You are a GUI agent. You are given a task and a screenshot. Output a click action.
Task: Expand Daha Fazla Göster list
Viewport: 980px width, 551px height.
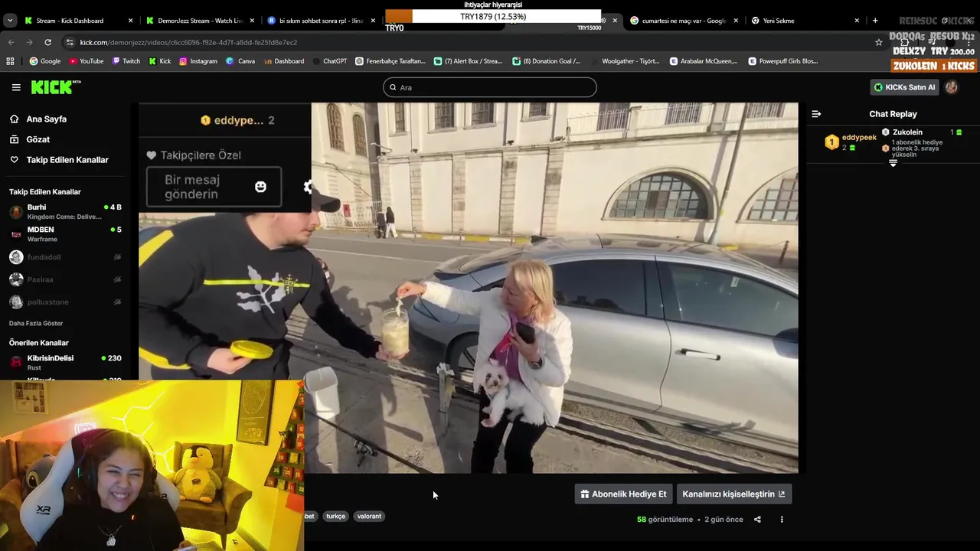(x=36, y=323)
